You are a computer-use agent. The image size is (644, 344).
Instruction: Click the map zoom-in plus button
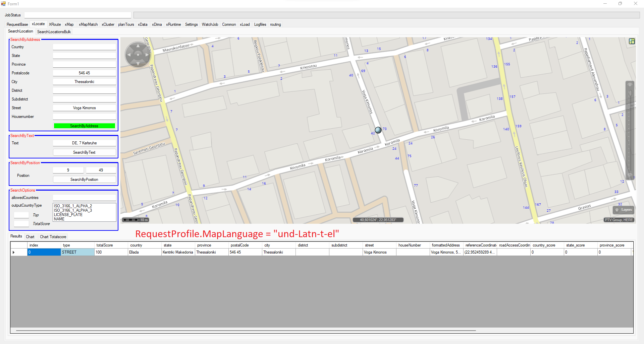630,85
